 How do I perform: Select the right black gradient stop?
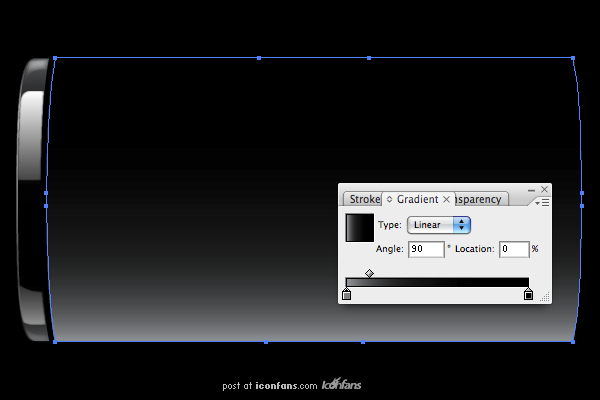528,295
